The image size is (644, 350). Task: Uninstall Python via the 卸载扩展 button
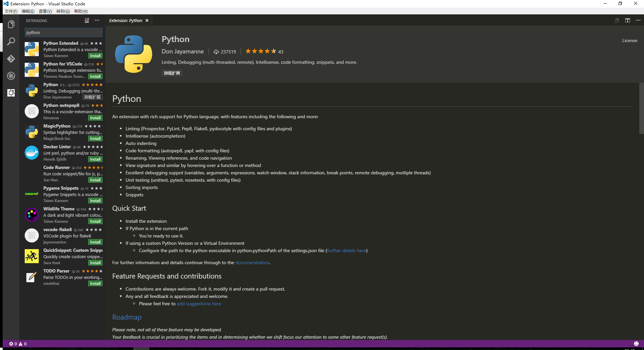click(172, 73)
